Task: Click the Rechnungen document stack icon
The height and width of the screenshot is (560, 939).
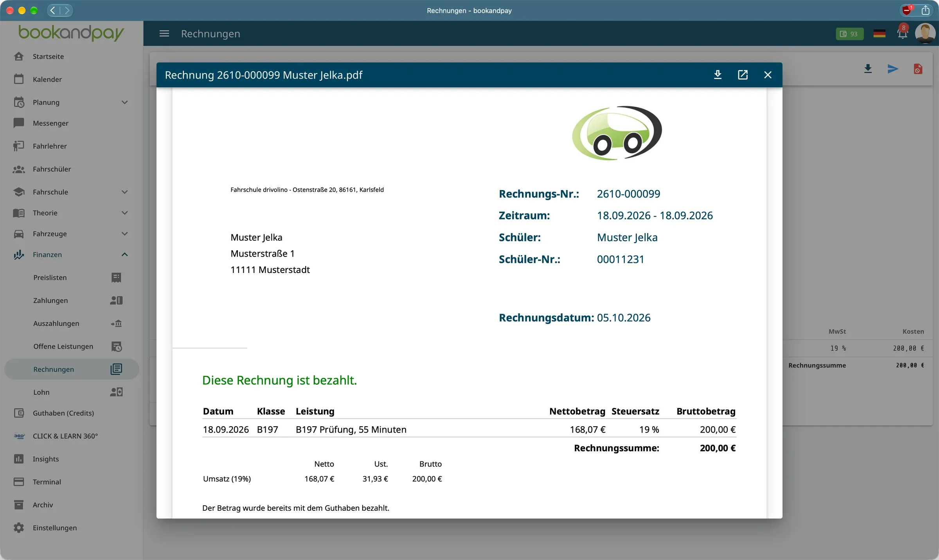Action: coord(116,369)
